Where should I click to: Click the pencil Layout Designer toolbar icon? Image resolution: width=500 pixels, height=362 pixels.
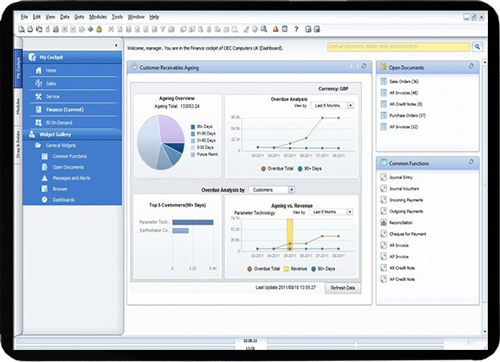pyautogui.click(x=246, y=29)
